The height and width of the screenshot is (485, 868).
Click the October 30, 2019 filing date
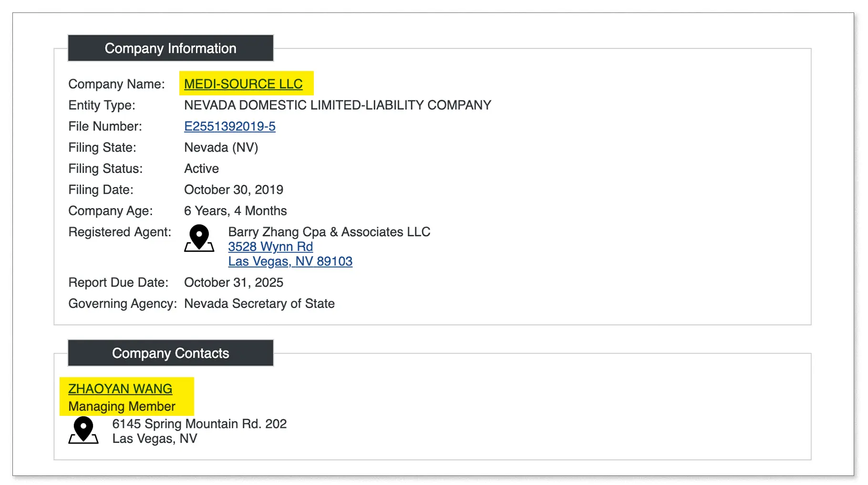click(x=233, y=190)
